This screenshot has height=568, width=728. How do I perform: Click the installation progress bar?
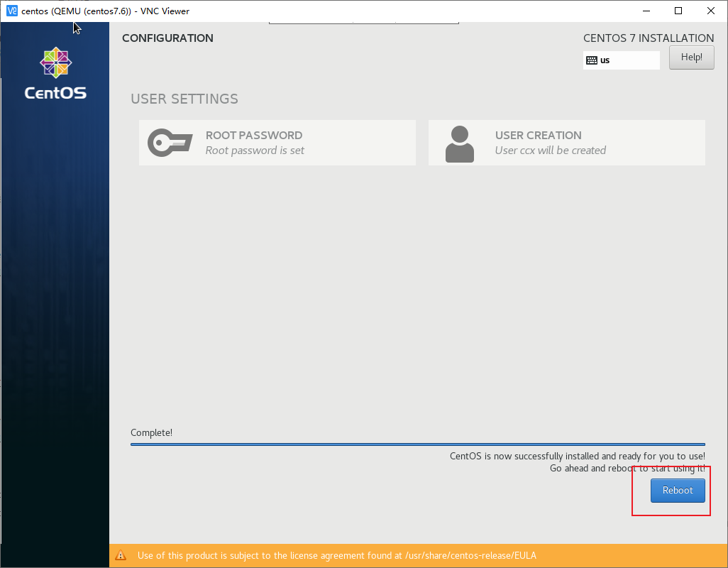[418, 444]
